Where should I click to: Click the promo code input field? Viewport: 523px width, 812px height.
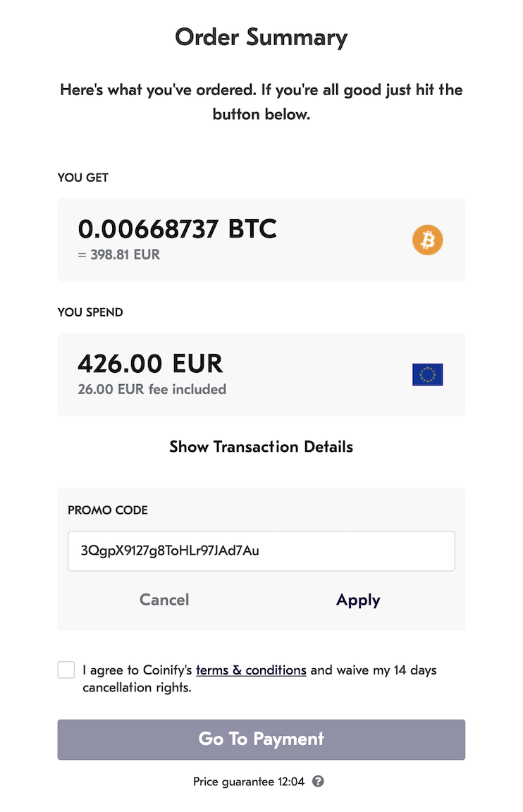click(261, 550)
